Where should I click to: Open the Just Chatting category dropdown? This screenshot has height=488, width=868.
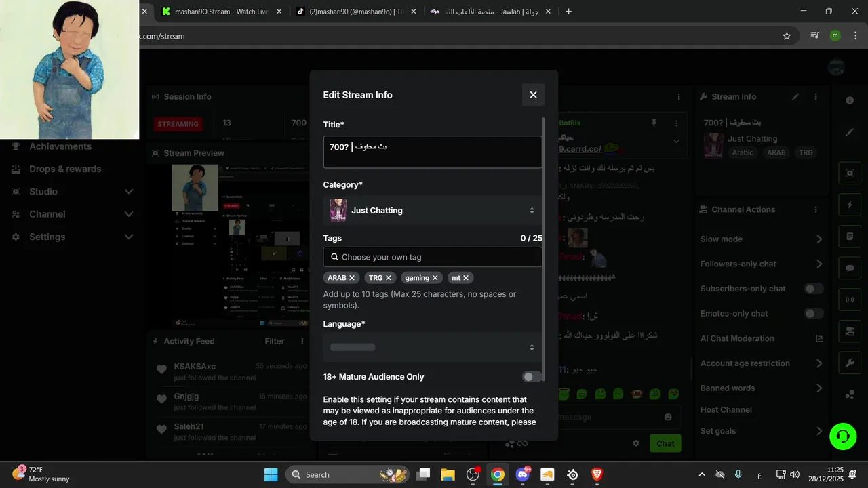[433, 211]
